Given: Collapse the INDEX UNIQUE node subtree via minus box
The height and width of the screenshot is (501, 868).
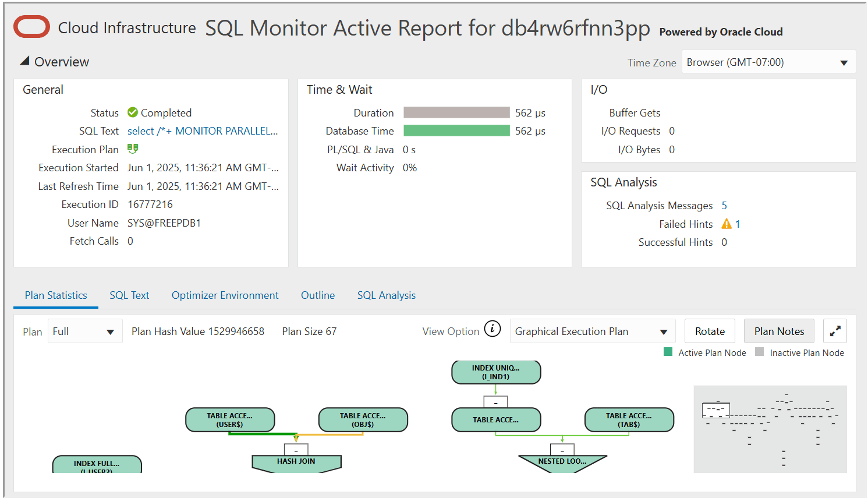Looking at the screenshot, I should coord(496,401).
